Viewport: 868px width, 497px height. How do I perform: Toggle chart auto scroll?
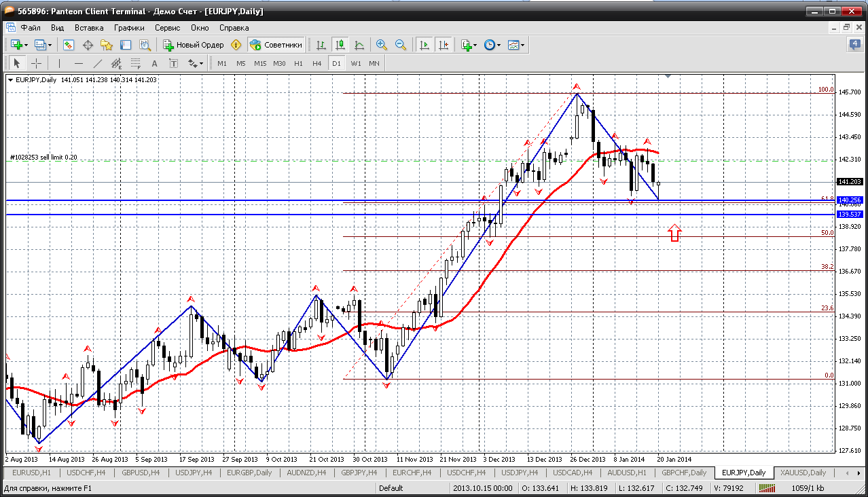pyautogui.click(x=424, y=45)
